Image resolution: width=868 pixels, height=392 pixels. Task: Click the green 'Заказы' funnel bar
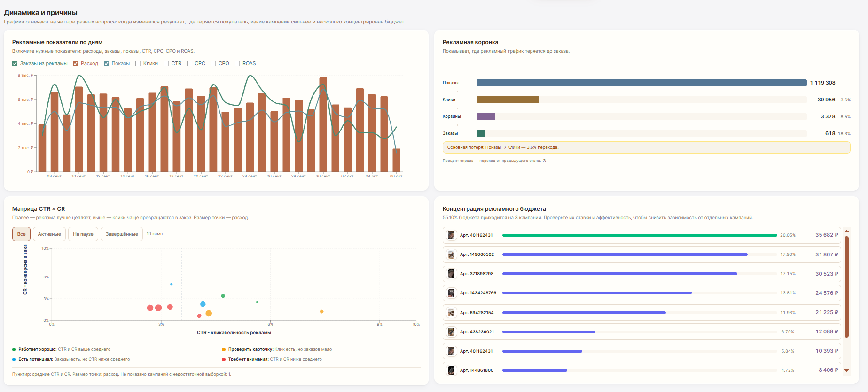480,133
